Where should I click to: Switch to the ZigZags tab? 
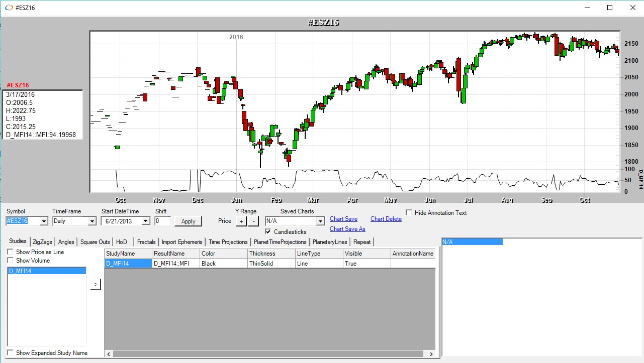pos(42,242)
